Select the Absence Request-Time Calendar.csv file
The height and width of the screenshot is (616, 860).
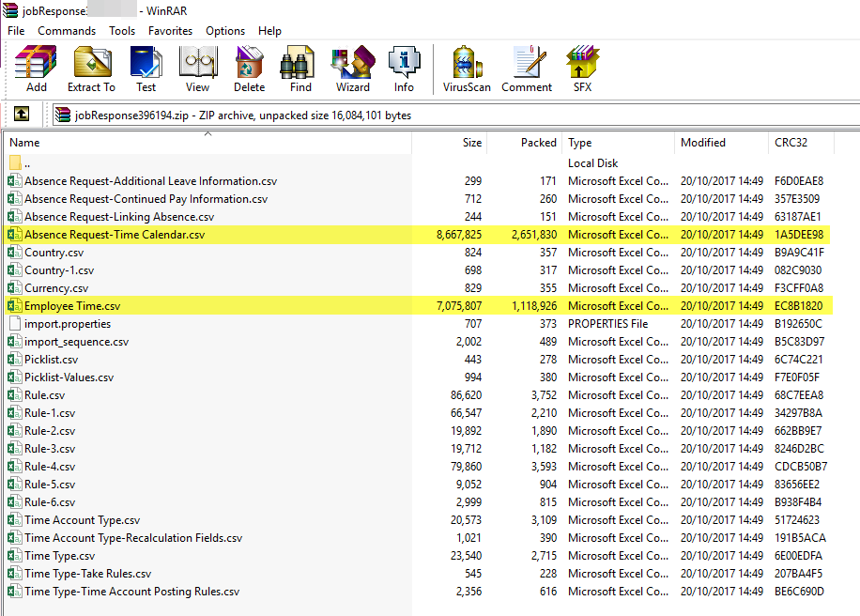pos(115,235)
